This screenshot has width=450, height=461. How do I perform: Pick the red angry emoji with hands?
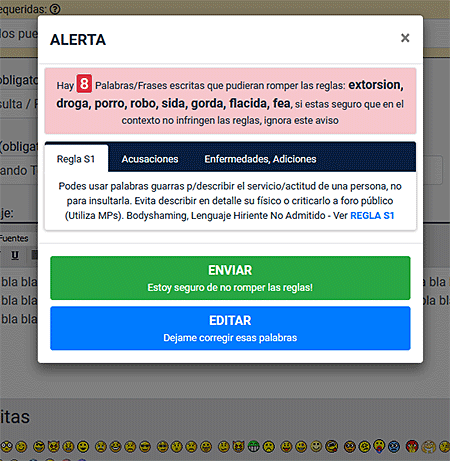pos(412,446)
